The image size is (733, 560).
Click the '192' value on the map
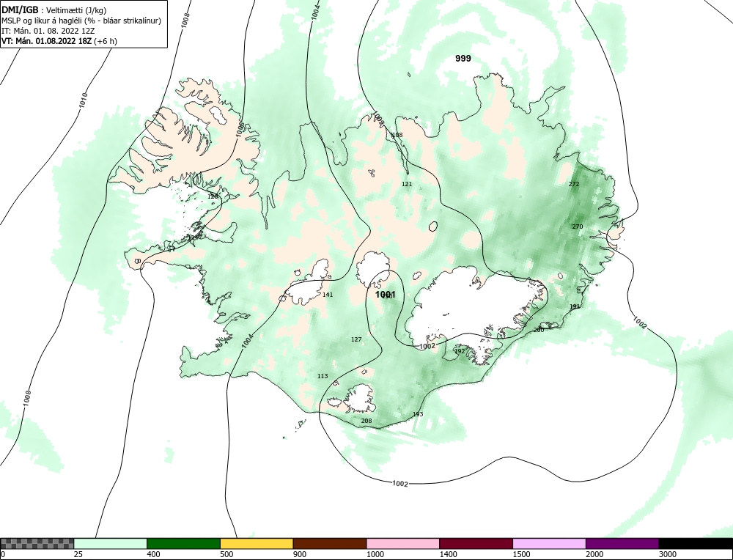point(460,351)
